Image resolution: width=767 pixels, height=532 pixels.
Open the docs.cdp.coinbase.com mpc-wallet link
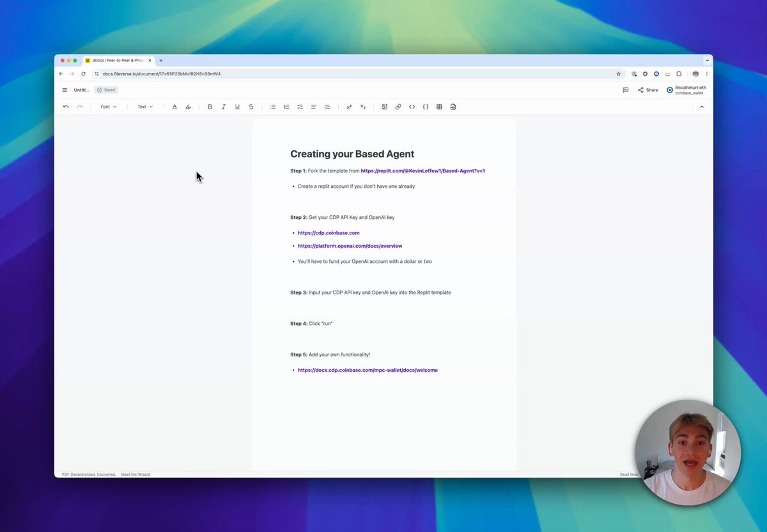pyautogui.click(x=368, y=370)
